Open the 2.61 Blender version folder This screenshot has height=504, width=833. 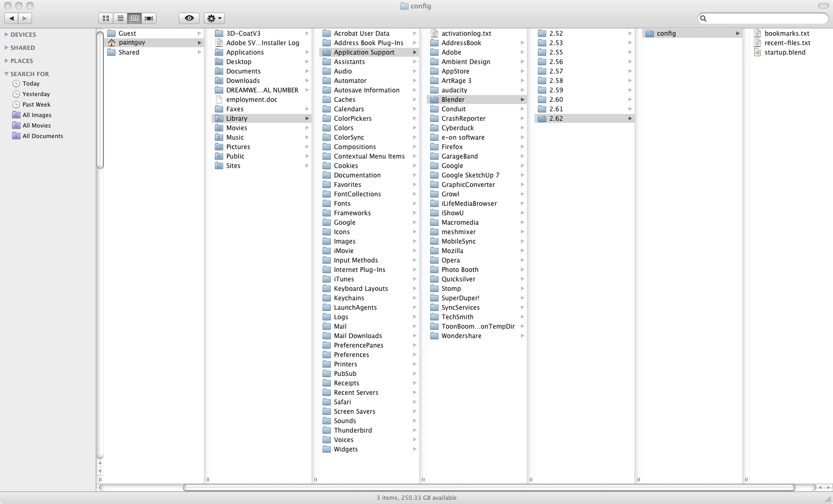click(556, 109)
